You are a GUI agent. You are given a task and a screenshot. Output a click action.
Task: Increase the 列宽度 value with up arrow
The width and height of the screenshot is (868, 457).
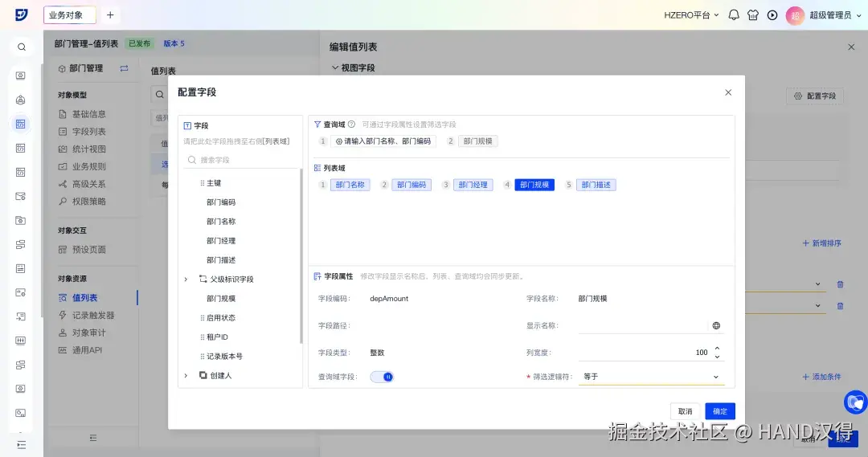click(x=717, y=349)
